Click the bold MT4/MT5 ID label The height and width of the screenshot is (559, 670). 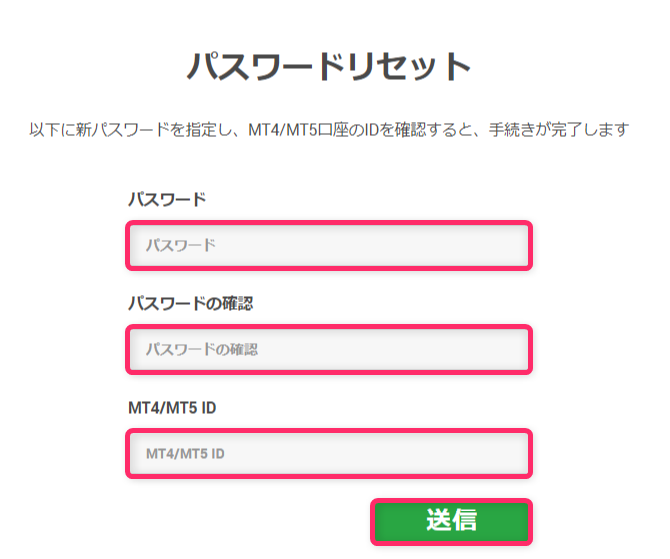coord(172,408)
